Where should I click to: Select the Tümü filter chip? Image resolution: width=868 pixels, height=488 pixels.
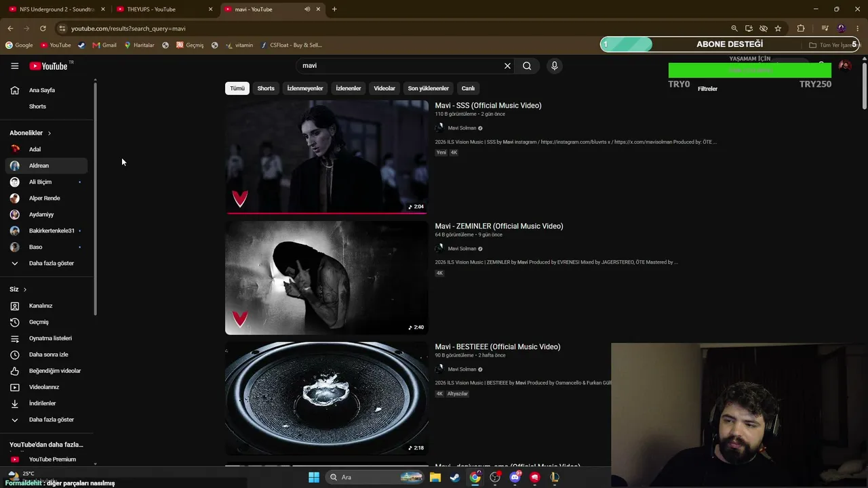coord(237,88)
